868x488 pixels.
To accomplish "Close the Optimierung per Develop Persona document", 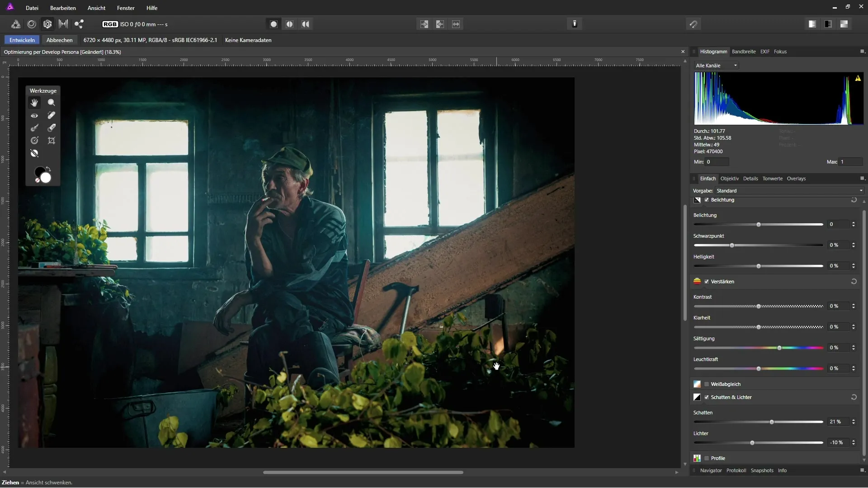I will click(683, 52).
